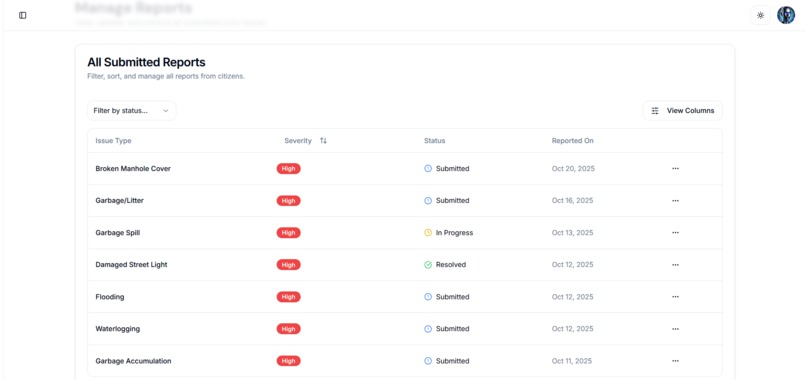
Task: Open actions menu for Broken Manhole Cover
Action: [675, 169]
